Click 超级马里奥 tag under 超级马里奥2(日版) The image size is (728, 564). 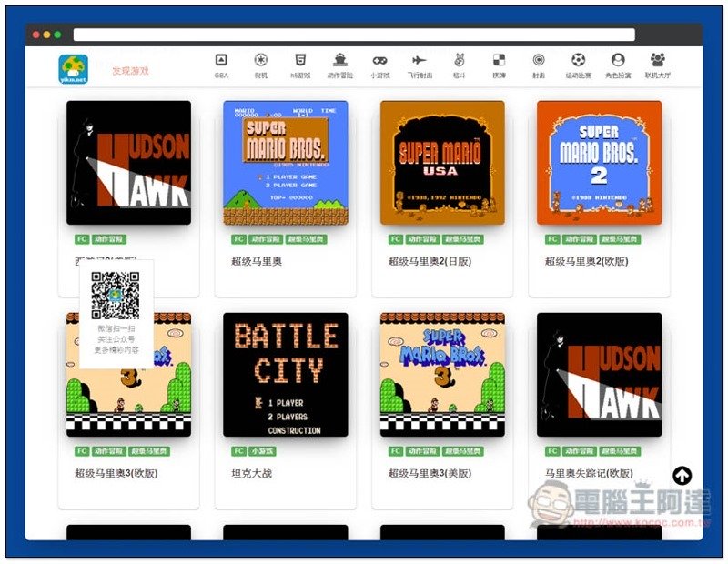(463, 239)
